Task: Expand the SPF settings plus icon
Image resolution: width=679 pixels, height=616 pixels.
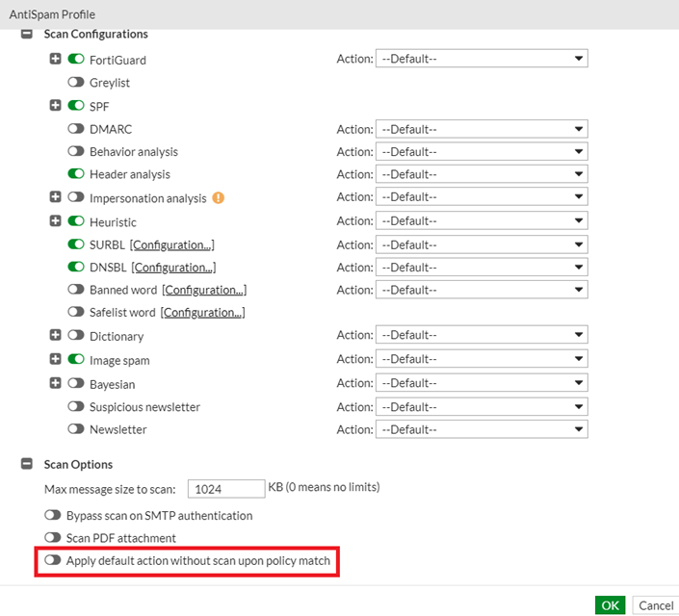Action: 56,106
